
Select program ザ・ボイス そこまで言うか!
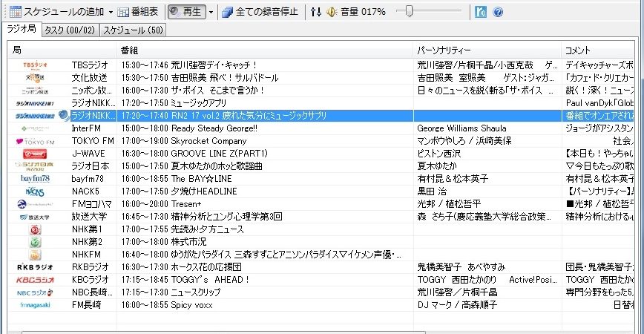click(x=218, y=91)
